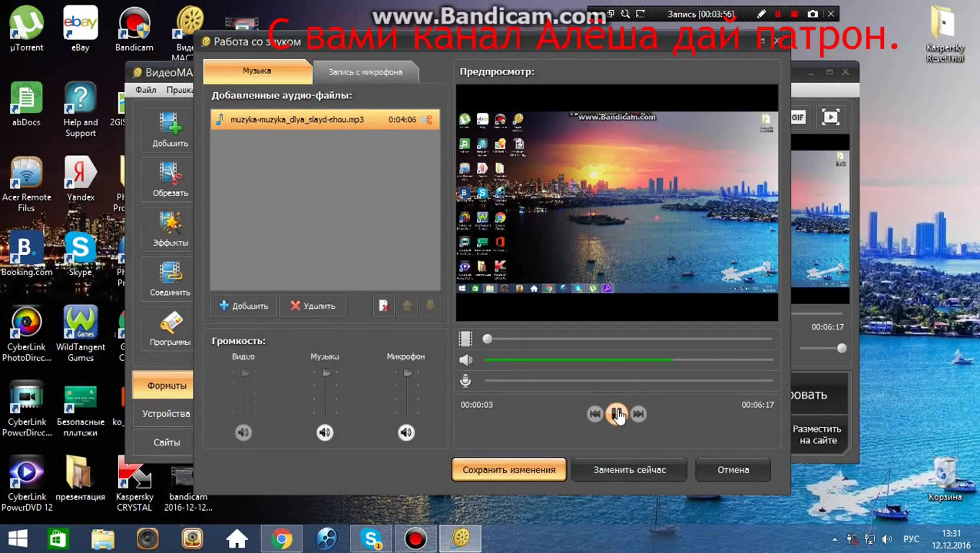Click the microphone track icon in preview

tap(466, 381)
